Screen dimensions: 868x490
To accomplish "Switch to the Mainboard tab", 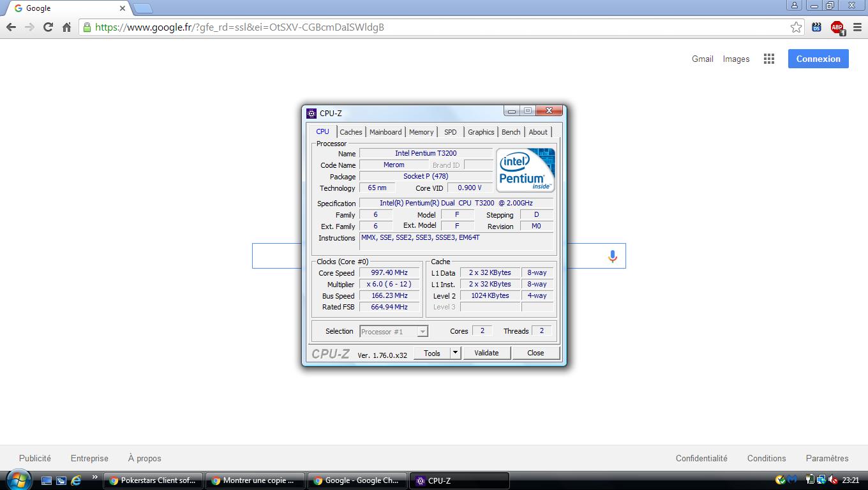I will pos(385,132).
